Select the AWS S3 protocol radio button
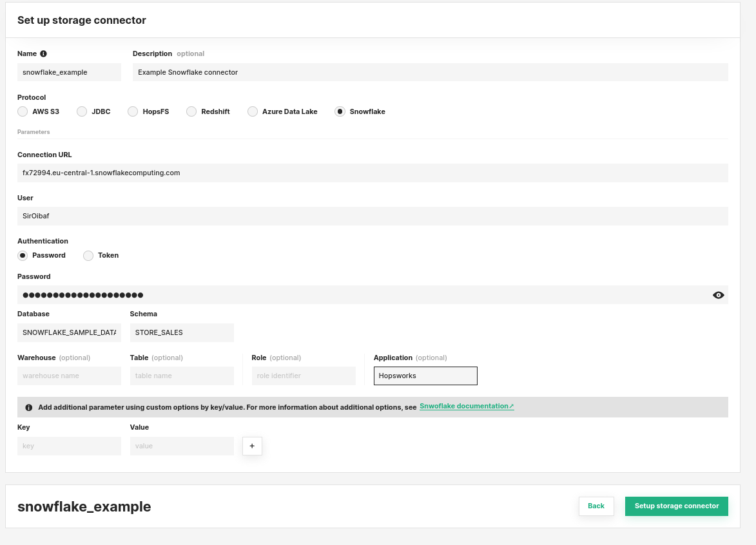This screenshot has height=545, width=756. tap(23, 111)
